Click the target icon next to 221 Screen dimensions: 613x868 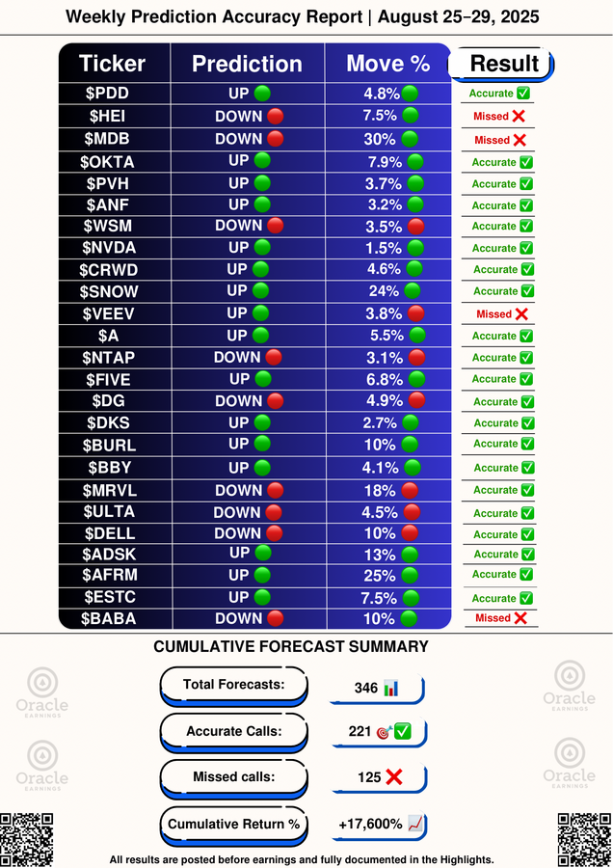[383, 733]
